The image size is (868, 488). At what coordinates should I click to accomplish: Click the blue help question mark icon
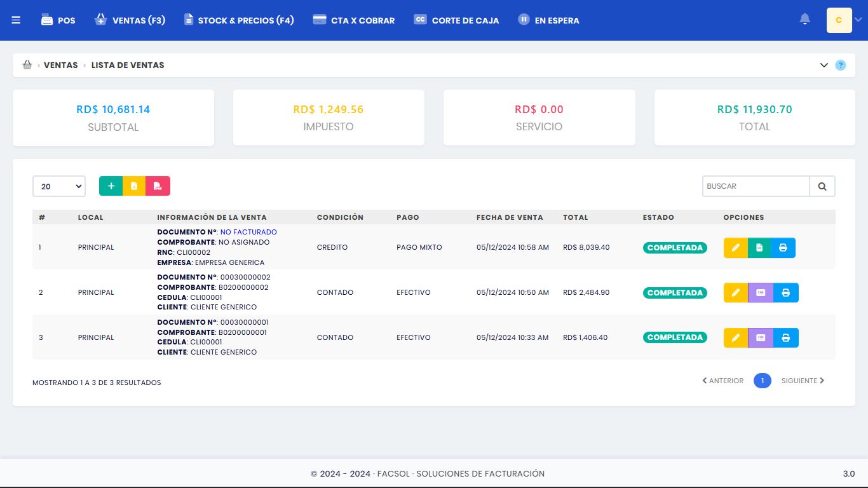[x=841, y=65]
